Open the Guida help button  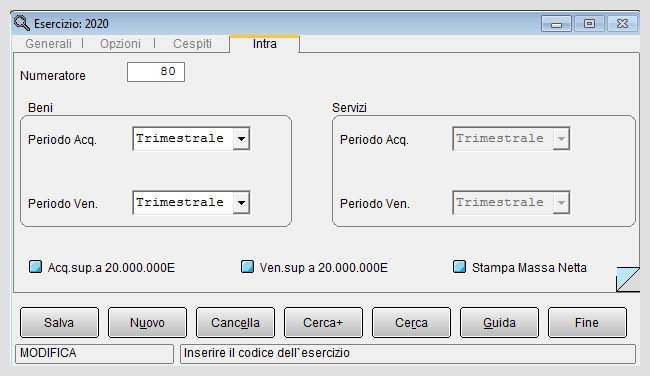[x=500, y=323]
